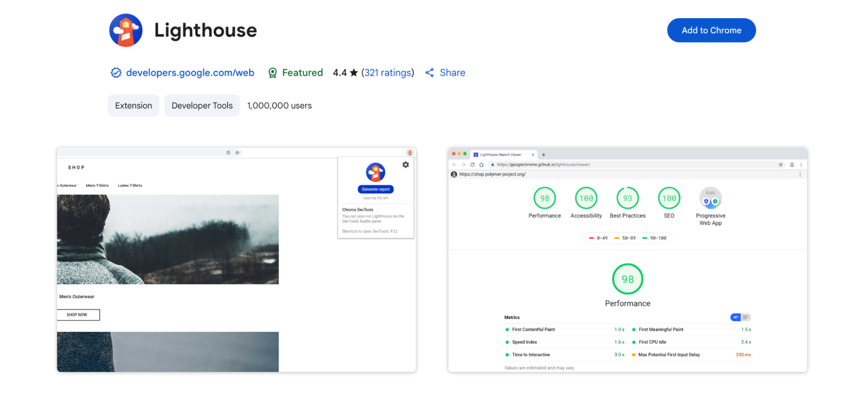Click the browser back arrow
This screenshot has height=412, width=868.
point(455,165)
